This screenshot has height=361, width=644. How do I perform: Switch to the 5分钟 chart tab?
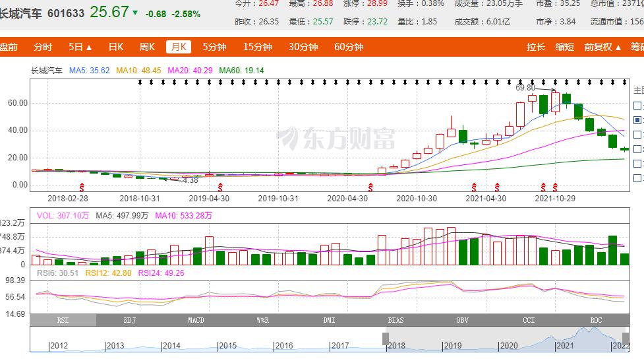(x=214, y=47)
